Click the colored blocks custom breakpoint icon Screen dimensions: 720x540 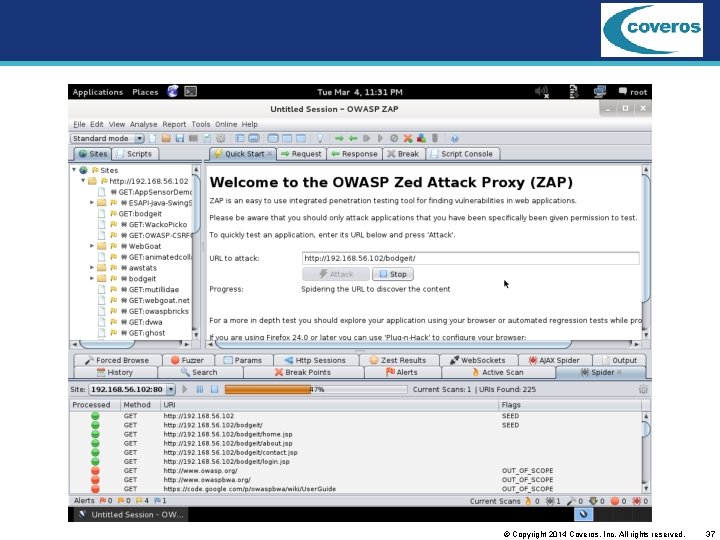(421, 138)
